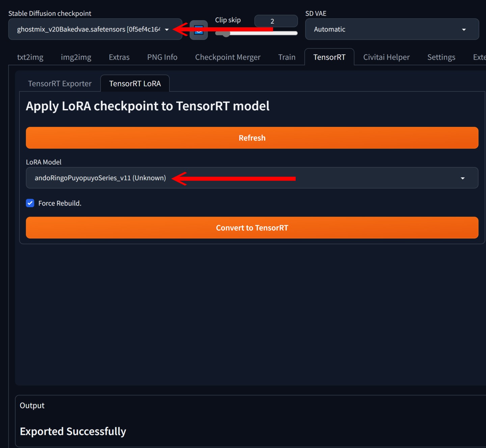Click the Clip skip value field
The image size is (486, 448).
coord(276,21)
